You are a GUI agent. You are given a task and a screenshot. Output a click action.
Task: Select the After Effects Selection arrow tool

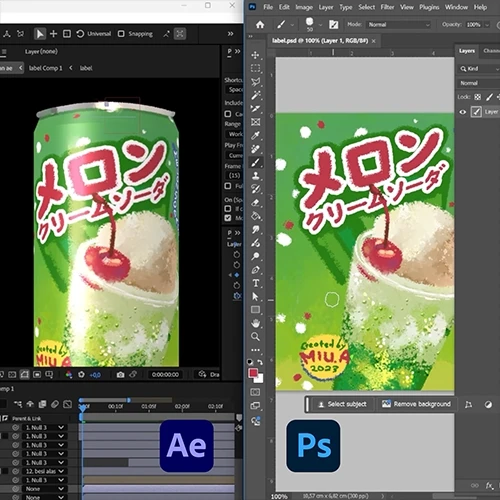point(40,34)
